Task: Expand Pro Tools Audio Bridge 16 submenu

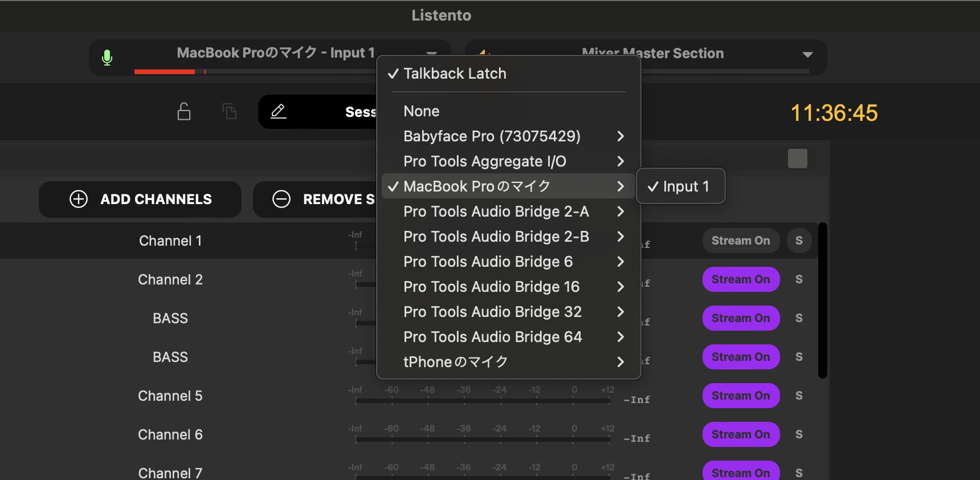Action: (508, 287)
